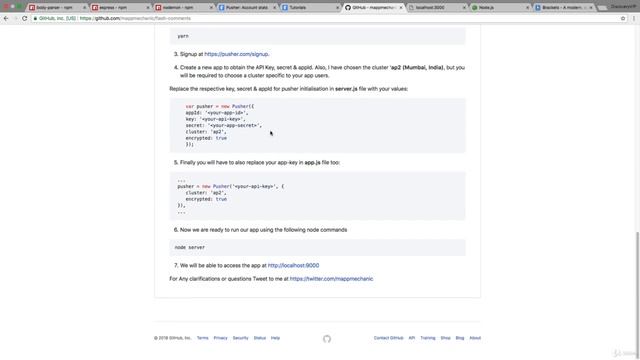Image resolution: width=640 pixels, height=360 pixels.
Task: Close the express npm tab
Action: [148, 8]
